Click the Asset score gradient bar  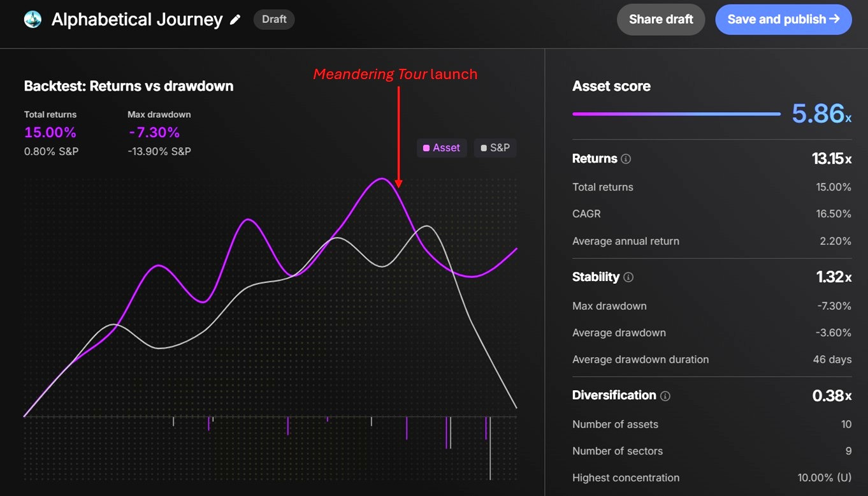coord(676,114)
